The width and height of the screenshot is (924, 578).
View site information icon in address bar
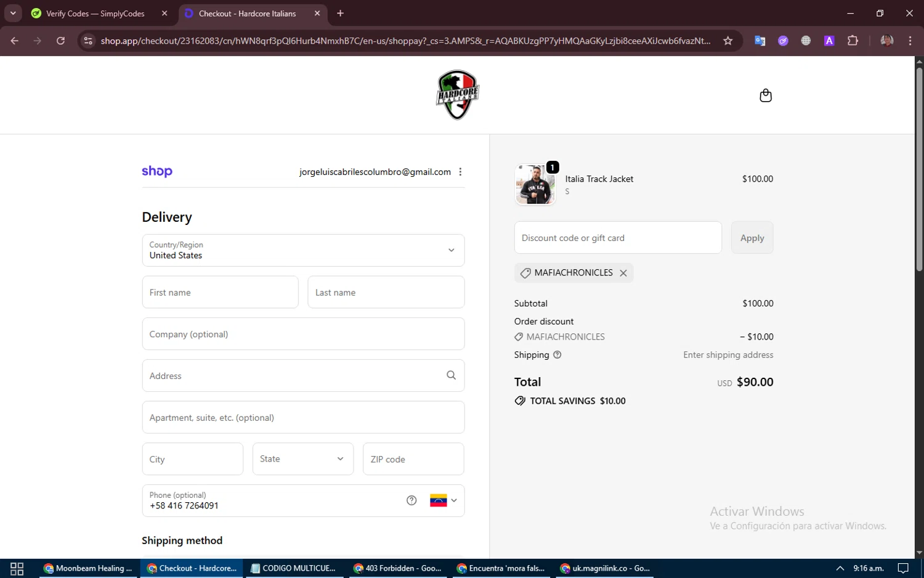88,41
